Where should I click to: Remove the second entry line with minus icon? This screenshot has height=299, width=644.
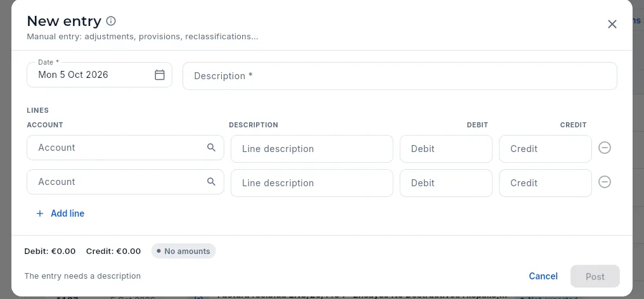(x=604, y=182)
